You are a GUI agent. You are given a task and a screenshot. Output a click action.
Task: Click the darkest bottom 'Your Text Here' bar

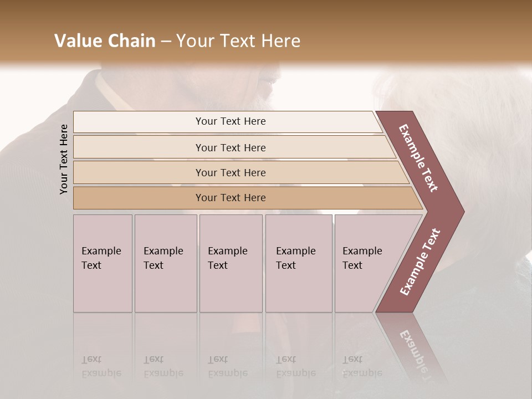[231, 198]
